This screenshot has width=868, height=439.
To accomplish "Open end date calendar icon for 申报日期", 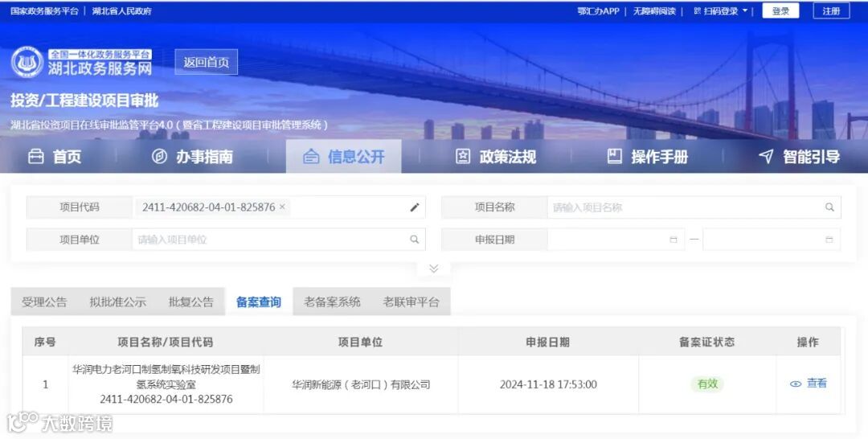I will 829,240.
